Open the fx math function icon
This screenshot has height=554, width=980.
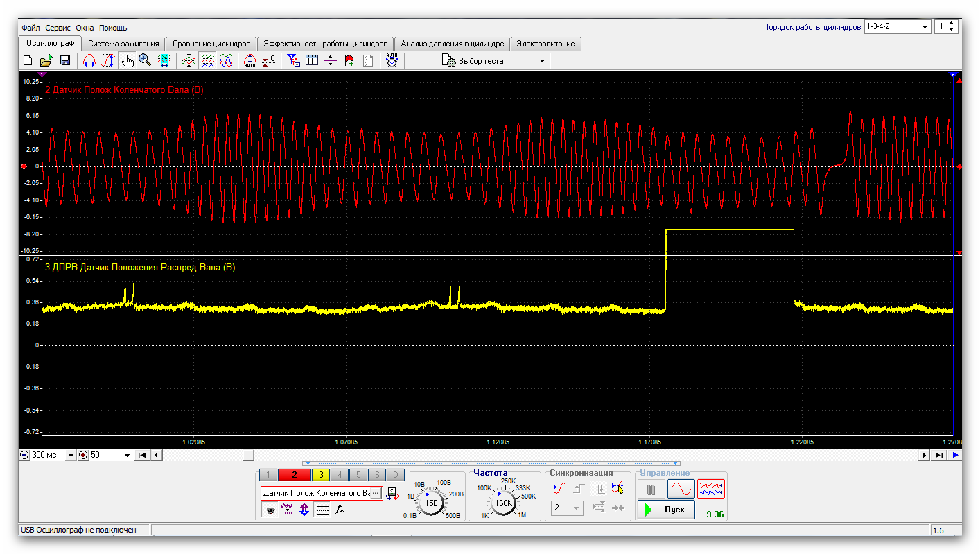340,510
